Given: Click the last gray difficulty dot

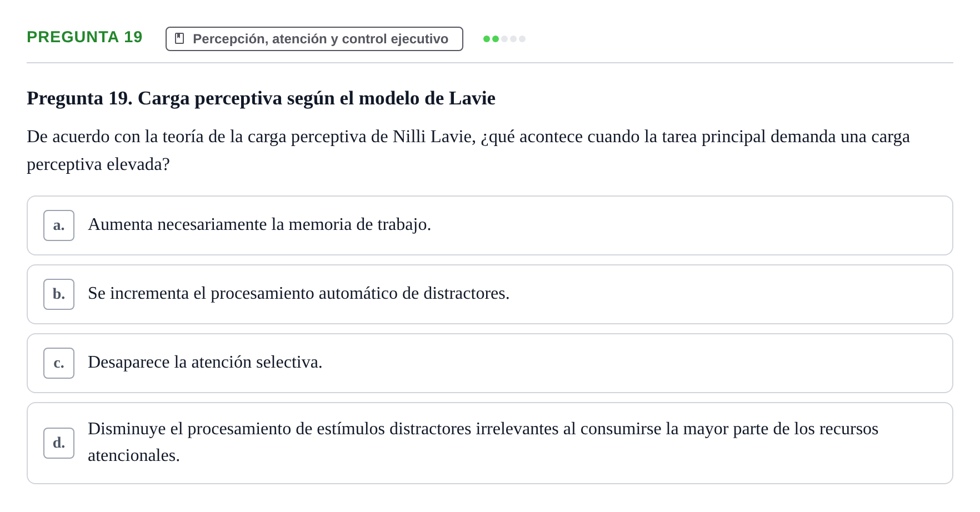Looking at the screenshot, I should tap(522, 39).
